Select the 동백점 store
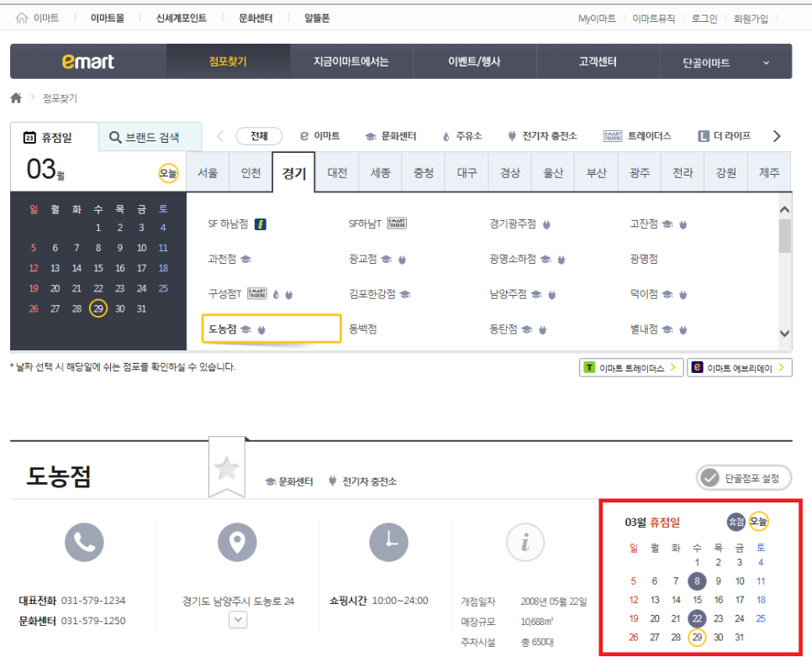The height and width of the screenshot is (657, 812). 363,329
